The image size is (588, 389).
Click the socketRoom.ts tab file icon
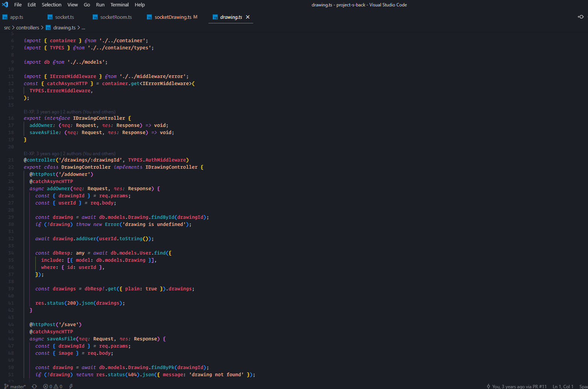[x=95, y=17]
